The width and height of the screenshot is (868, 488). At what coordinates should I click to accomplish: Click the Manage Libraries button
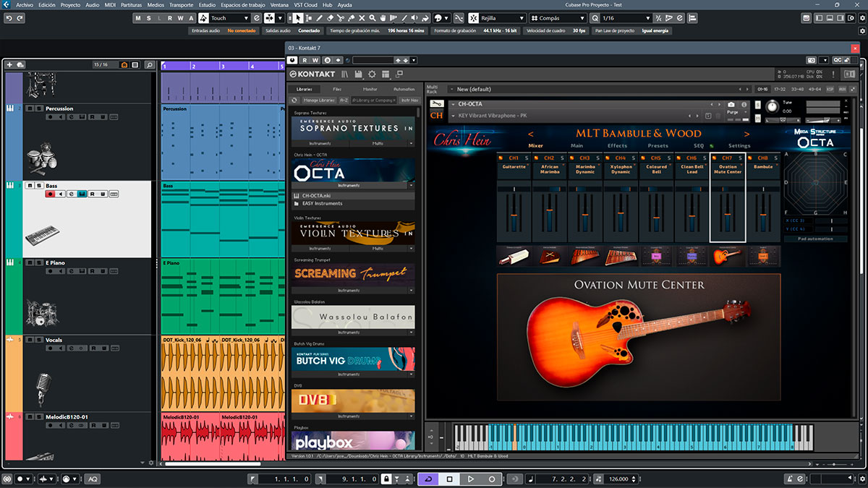[319, 100]
